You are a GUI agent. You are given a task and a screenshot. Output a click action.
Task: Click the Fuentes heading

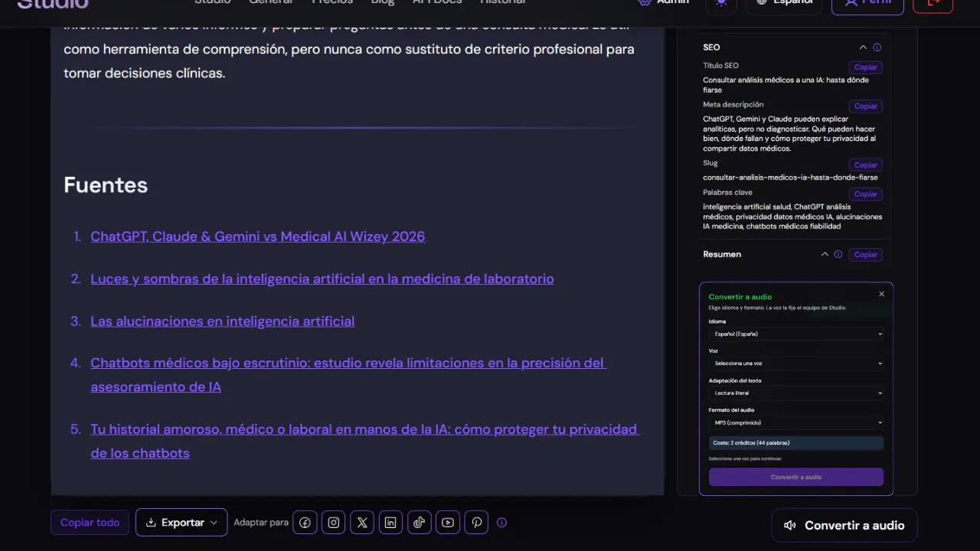(x=106, y=185)
